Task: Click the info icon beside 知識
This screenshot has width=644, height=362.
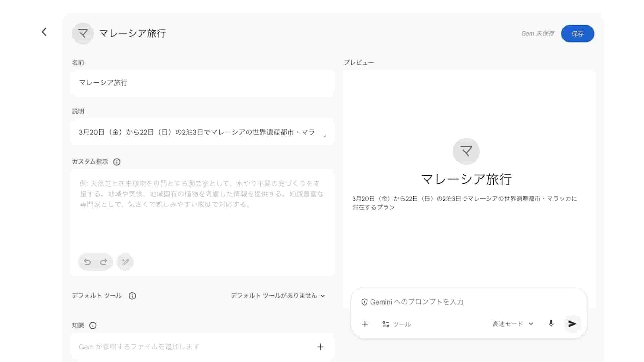Action: click(93, 325)
